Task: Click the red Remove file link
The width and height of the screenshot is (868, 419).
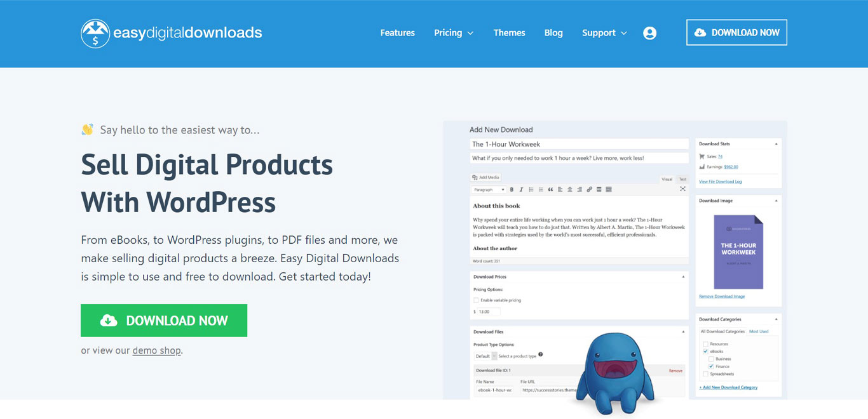Action: (x=675, y=371)
